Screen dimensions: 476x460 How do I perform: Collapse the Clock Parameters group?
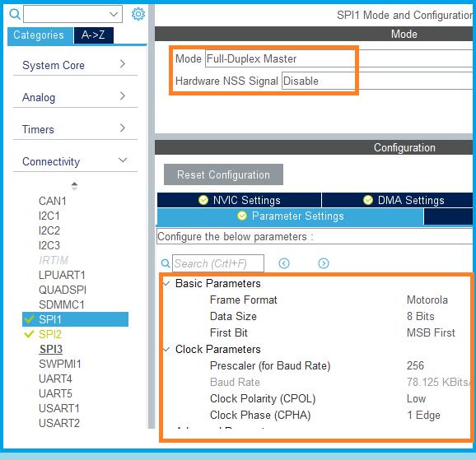[x=166, y=349]
